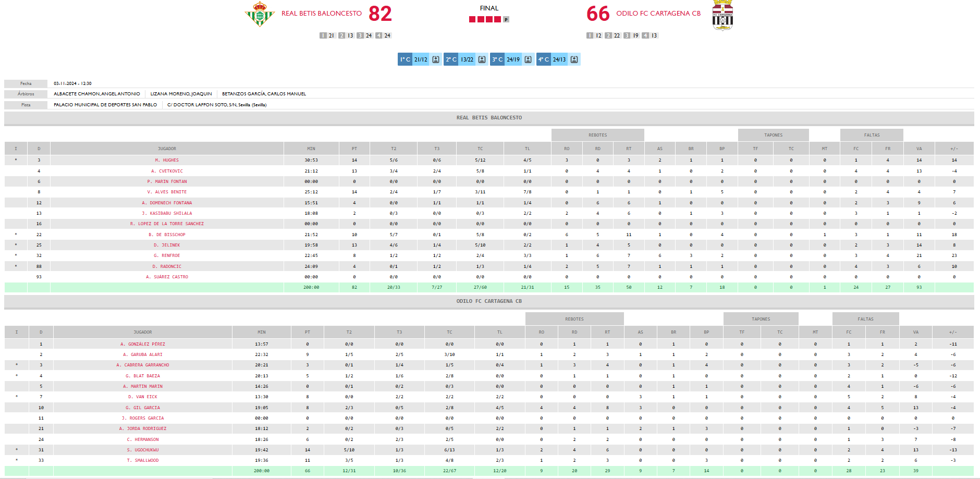The width and height of the screenshot is (980, 479).
Task: Open player A. Domenech Fontana
Action: pyautogui.click(x=167, y=203)
